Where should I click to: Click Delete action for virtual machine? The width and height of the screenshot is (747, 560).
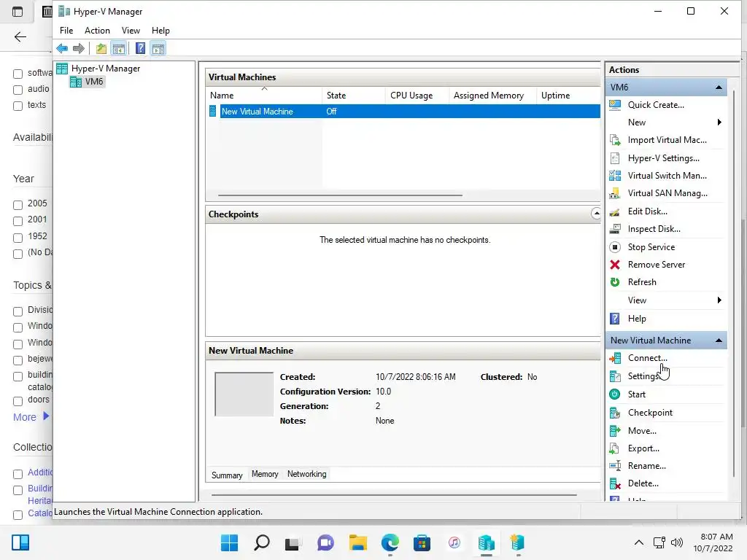pos(643,484)
